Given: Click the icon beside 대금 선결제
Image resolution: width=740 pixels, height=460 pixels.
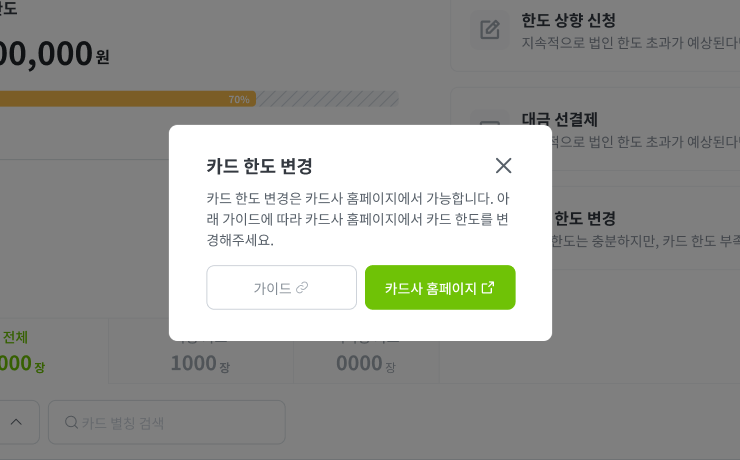Looking at the screenshot, I should (x=490, y=128).
